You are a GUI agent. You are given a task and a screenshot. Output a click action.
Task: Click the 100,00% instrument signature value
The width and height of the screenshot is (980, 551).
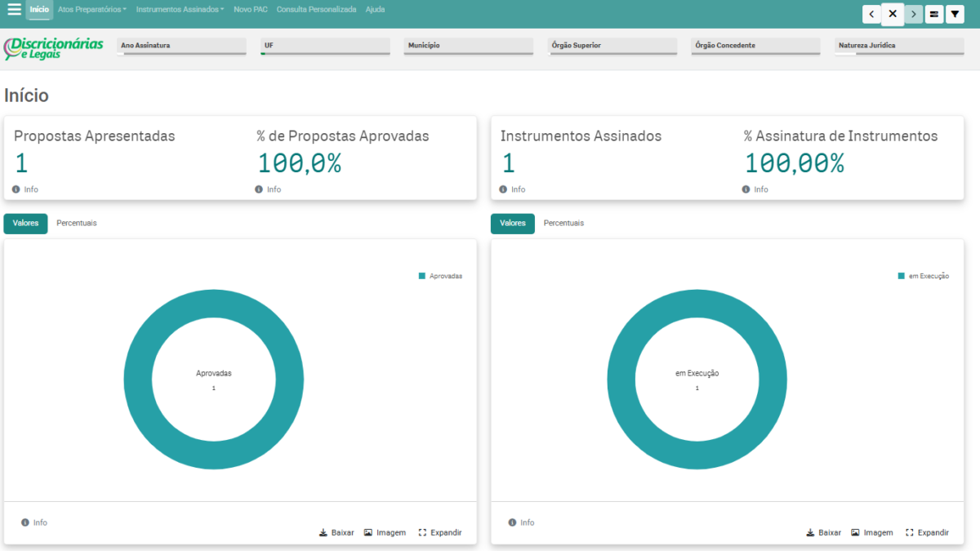[795, 164]
